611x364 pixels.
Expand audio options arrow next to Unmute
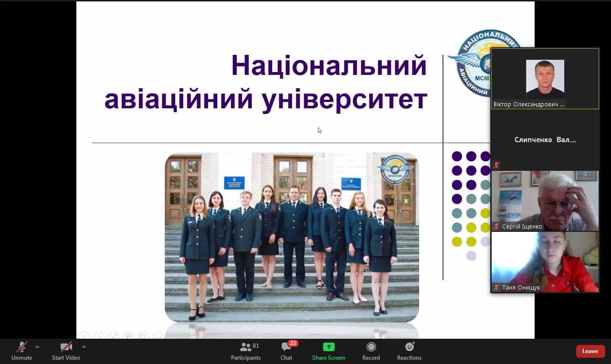[x=37, y=347]
